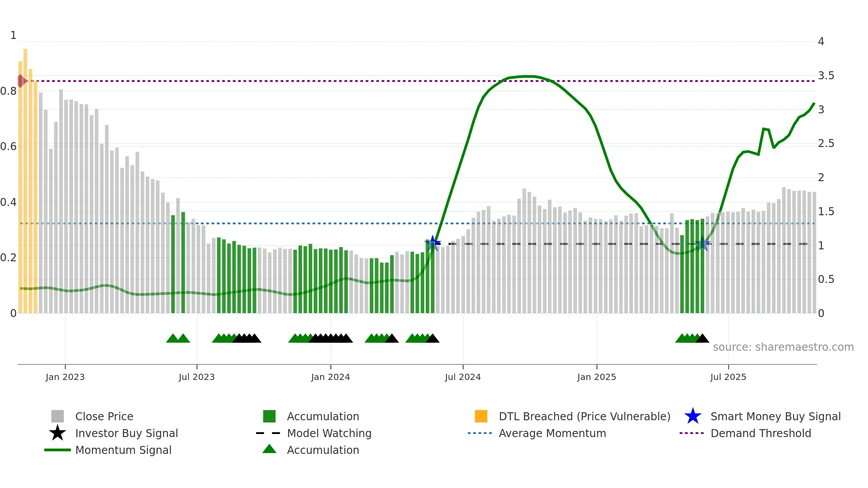Click the purple Demand Threshold legend line
This screenshot has height=488, width=868.
click(692, 433)
